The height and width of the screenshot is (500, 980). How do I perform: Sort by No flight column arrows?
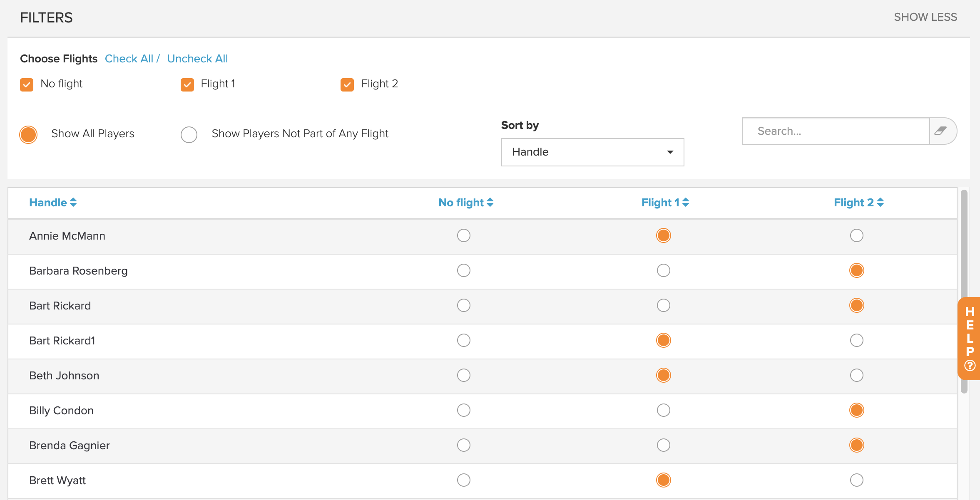[x=490, y=203]
